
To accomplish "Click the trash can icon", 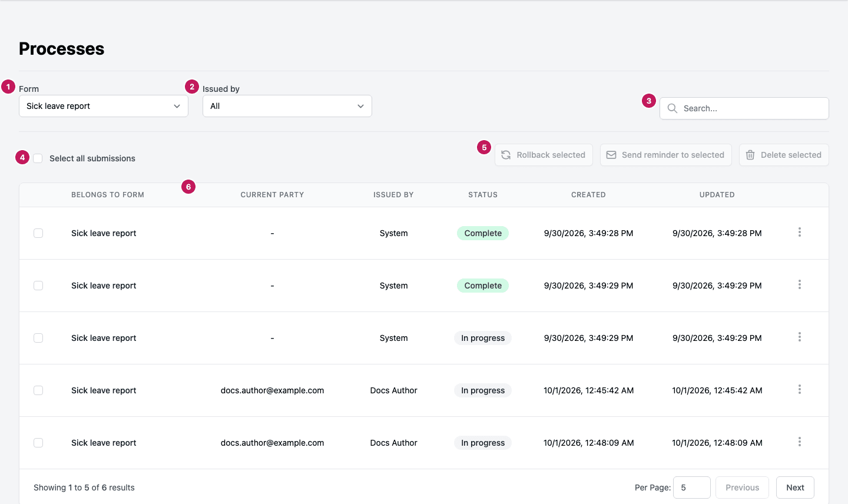I will [750, 155].
